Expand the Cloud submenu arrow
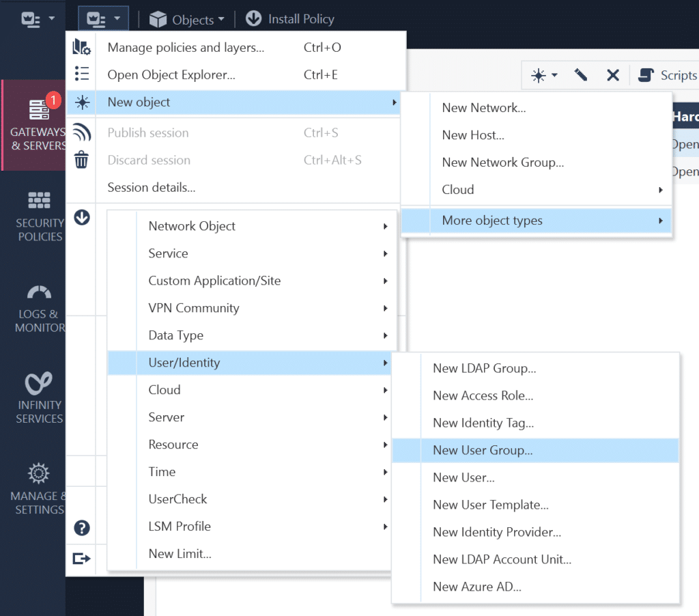The image size is (699, 616). pyautogui.click(x=660, y=190)
